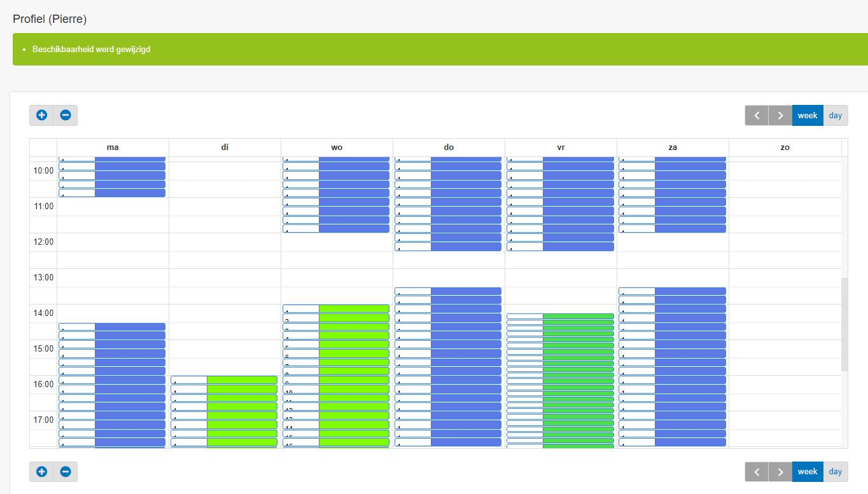Click first green slot on 'vr' column
Image resolution: width=868 pixels, height=494 pixels.
pos(578,316)
